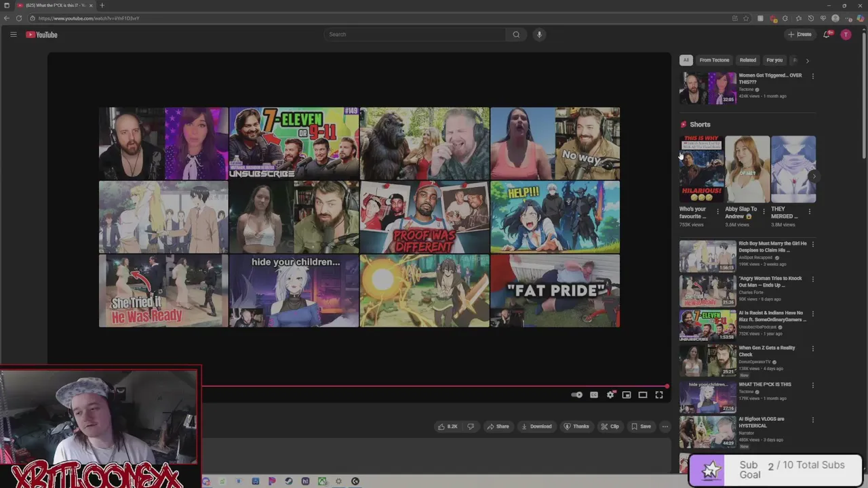
Task: Switch to theater mode
Action: point(643,394)
